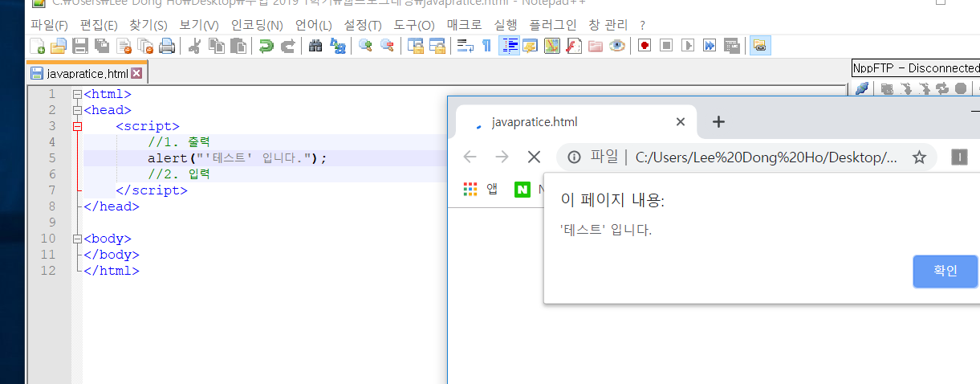Open 설정(T) menu
The height and width of the screenshot is (384, 980).
[363, 25]
